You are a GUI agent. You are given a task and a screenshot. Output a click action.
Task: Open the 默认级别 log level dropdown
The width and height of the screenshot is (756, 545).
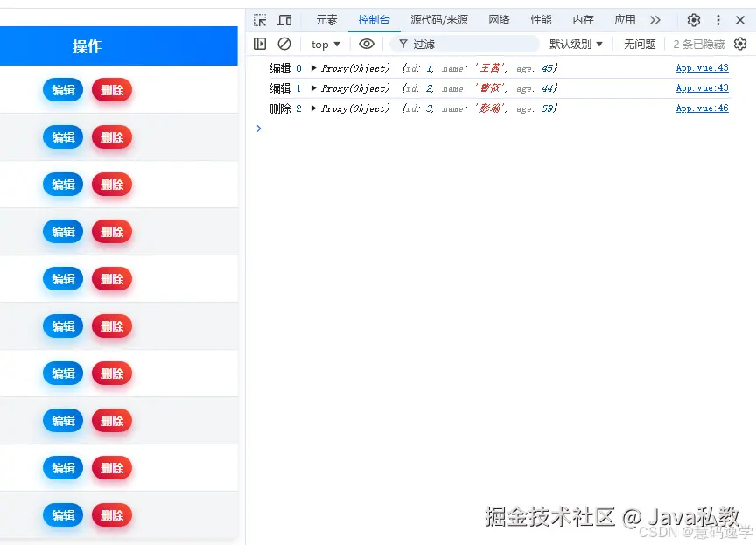575,43
